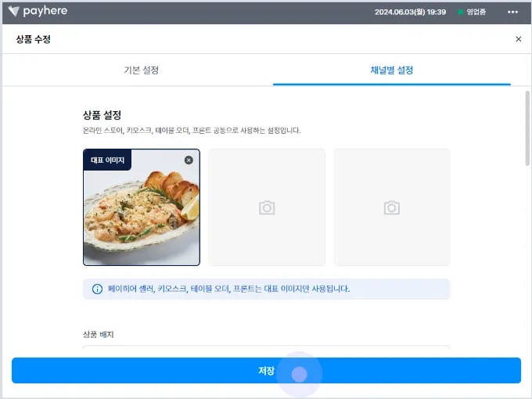The height and width of the screenshot is (399, 532).
Task: Remove the representative image with the x icon
Action: point(189,160)
